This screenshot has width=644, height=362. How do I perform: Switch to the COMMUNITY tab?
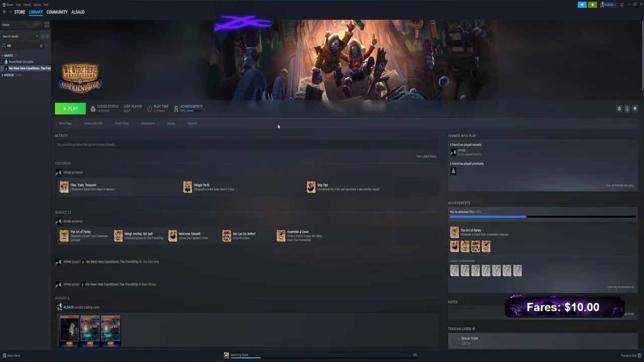click(x=57, y=12)
